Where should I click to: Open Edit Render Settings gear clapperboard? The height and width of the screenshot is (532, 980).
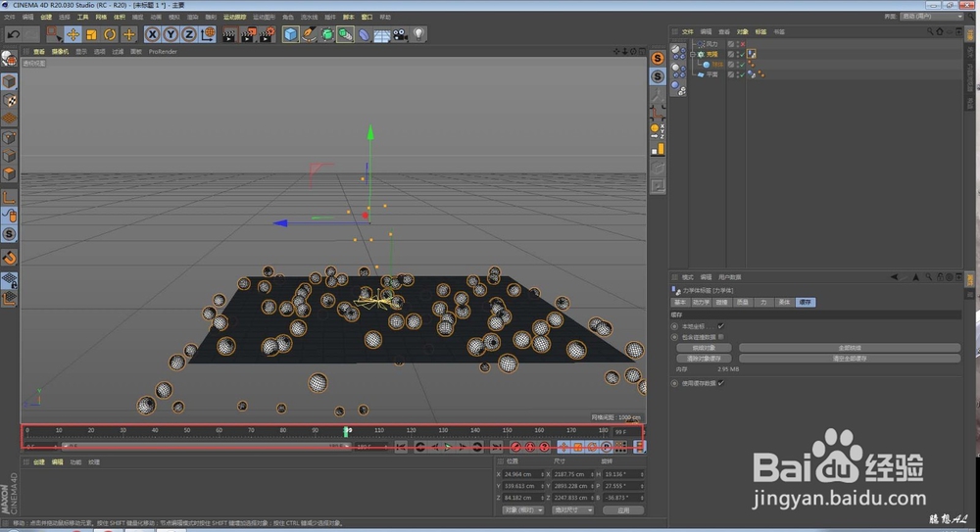[x=268, y=34]
